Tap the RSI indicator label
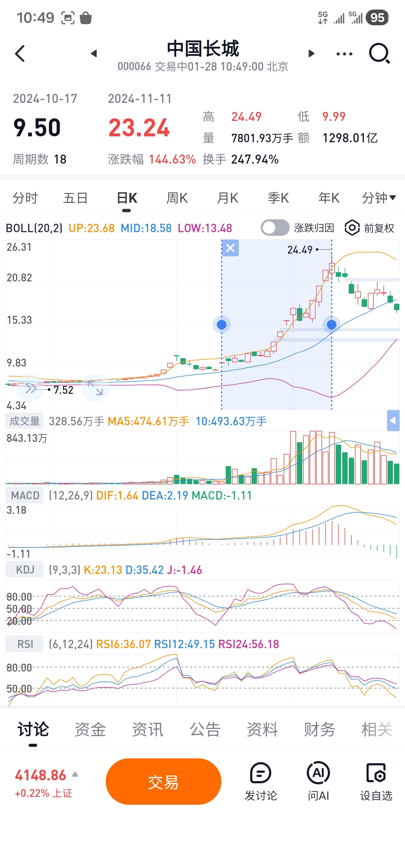Viewport: 405px width, 868px height. pyautogui.click(x=25, y=644)
